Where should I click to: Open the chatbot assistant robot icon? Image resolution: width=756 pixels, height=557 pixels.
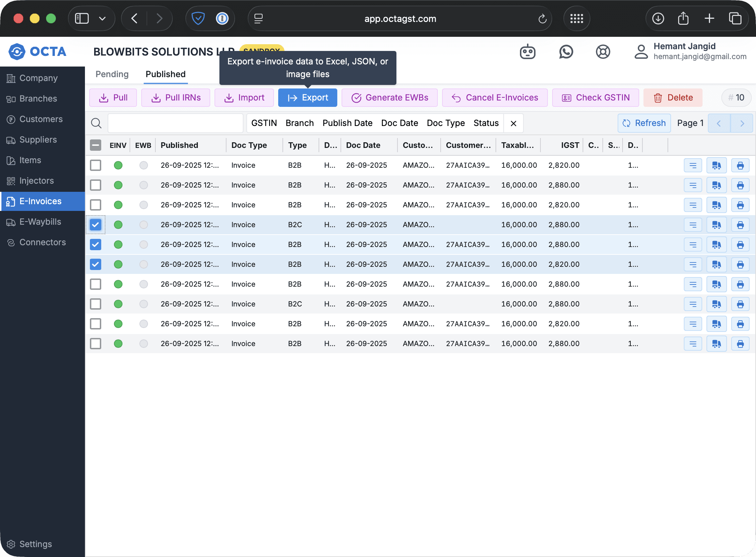(x=527, y=52)
